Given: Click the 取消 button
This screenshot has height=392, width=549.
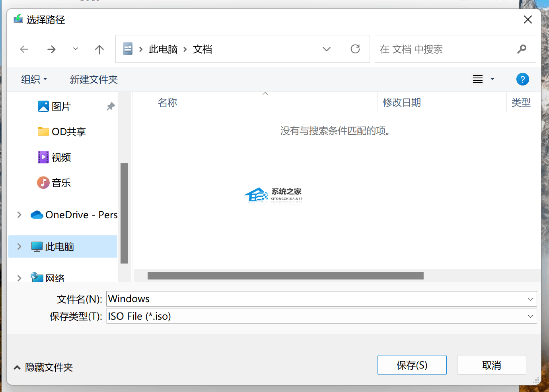Looking at the screenshot, I should pyautogui.click(x=491, y=365).
